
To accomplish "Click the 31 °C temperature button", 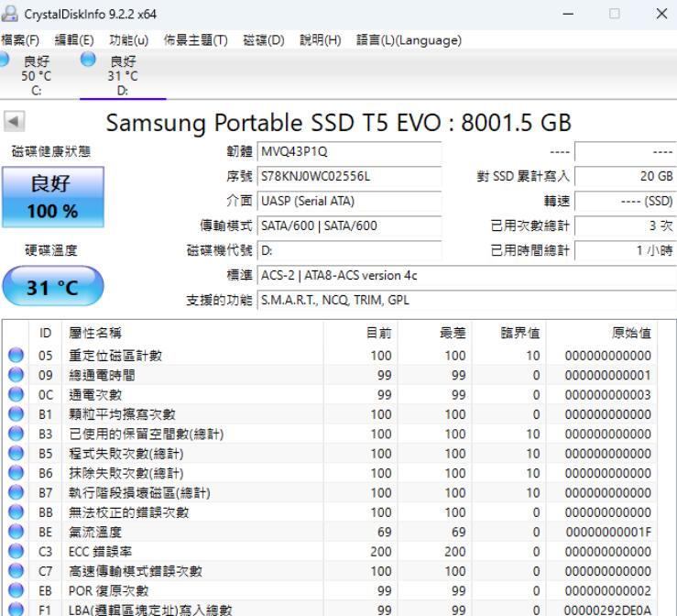I will 54,288.
